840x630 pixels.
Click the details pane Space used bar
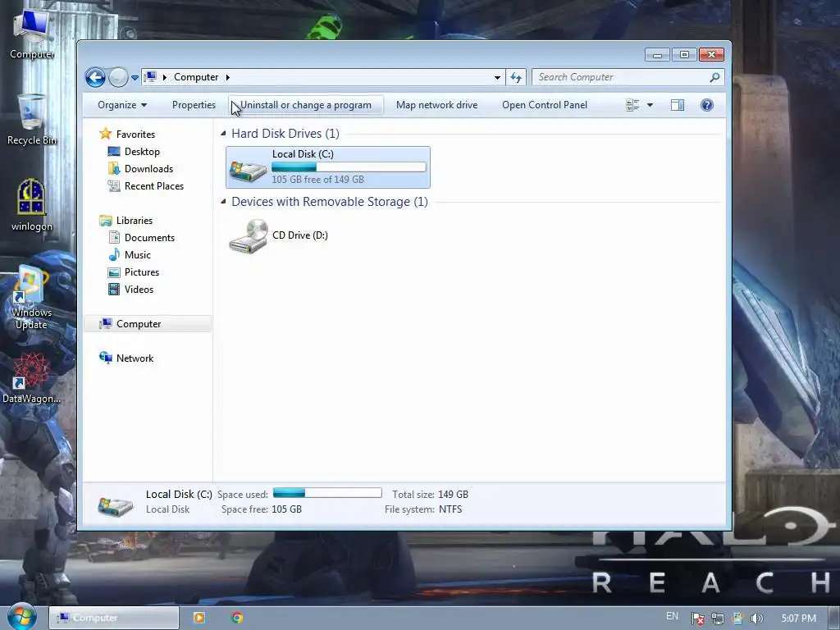click(327, 493)
